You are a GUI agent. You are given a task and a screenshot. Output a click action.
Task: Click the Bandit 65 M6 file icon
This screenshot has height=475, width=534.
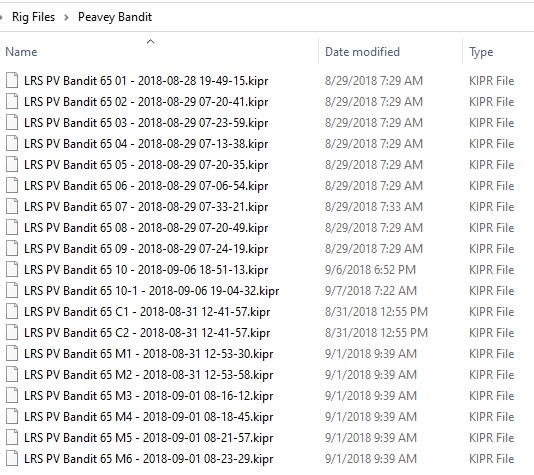[x=12, y=459]
